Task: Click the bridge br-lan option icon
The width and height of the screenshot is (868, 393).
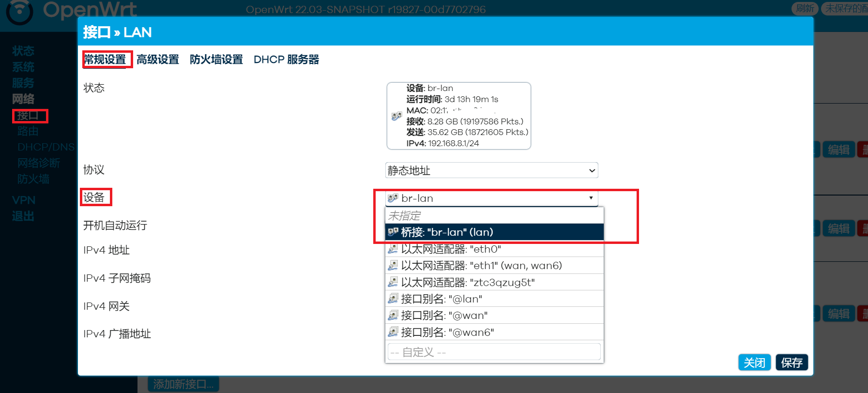Action: 393,232
